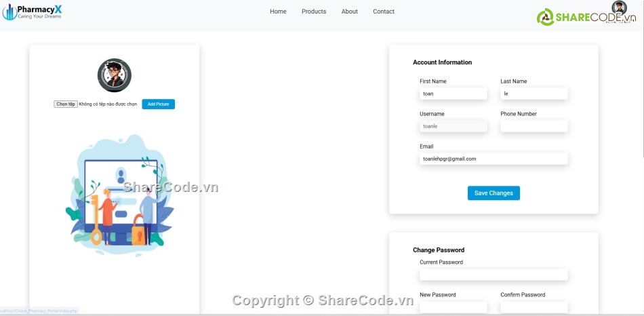644x316 pixels.
Task: Click the Add Picture button
Action: click(158, 104)
